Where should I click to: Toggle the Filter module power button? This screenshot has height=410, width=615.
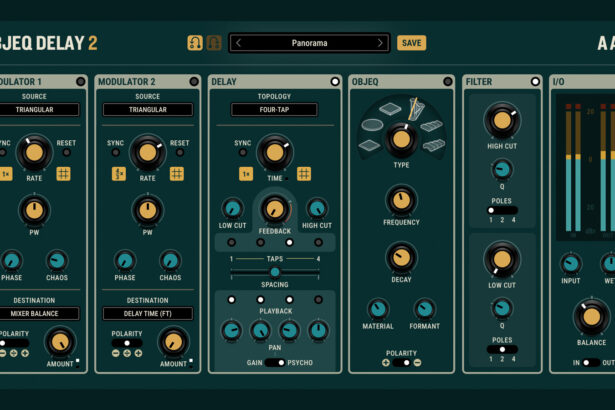coord(535,81)
